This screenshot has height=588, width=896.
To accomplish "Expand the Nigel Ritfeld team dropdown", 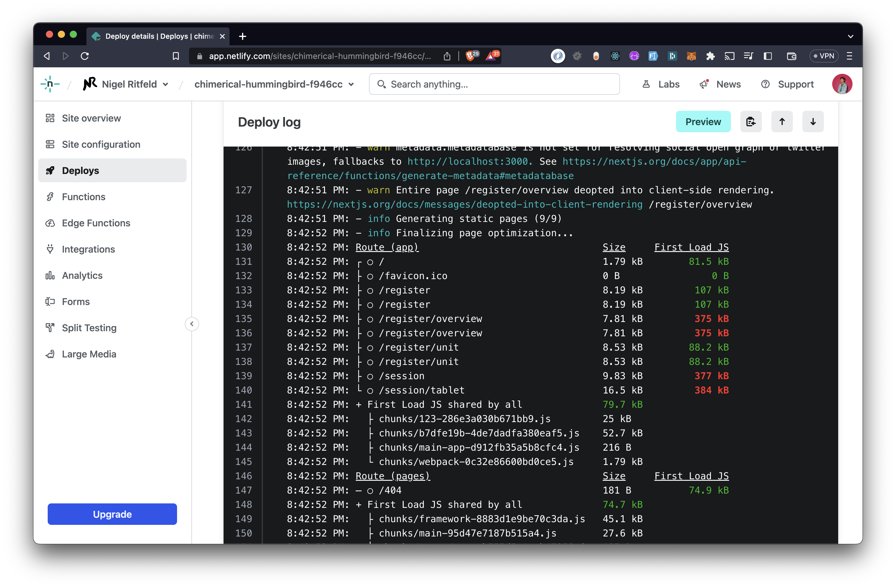I will pyautogui.click(x=166, y=84).
